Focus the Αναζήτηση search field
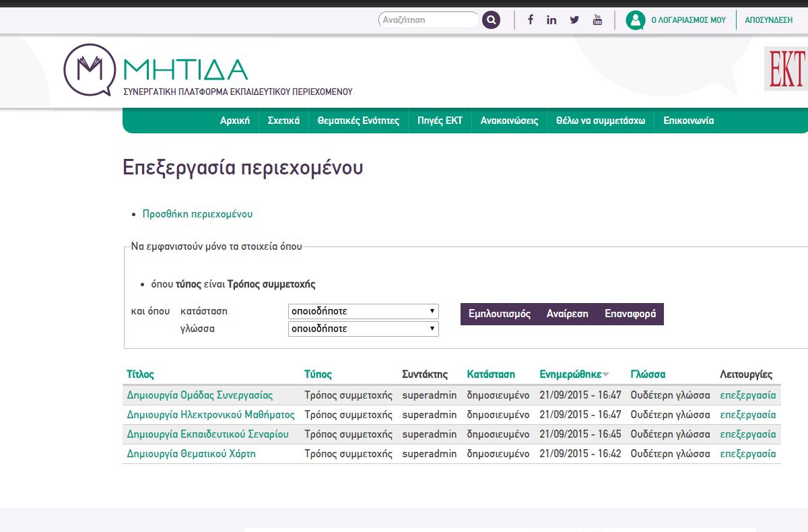Screen dimensions: 808x532 point(427,20)
